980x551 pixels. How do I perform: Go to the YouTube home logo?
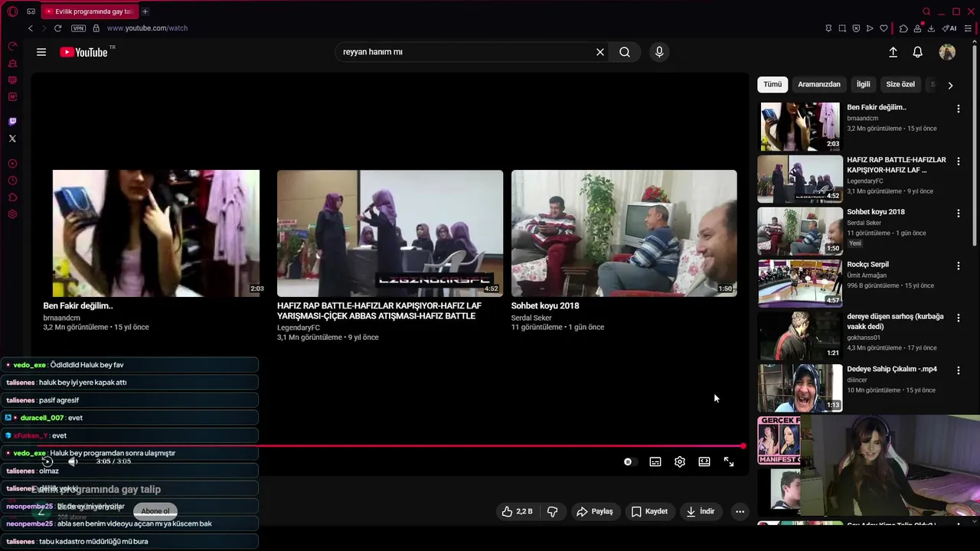click(83, 52)
